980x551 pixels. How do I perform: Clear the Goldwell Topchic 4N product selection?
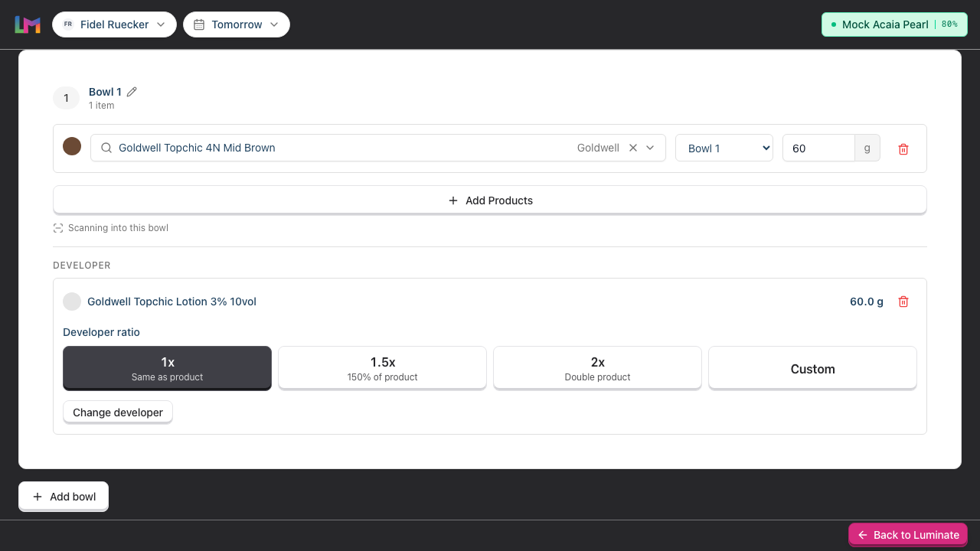click(633, 148)
